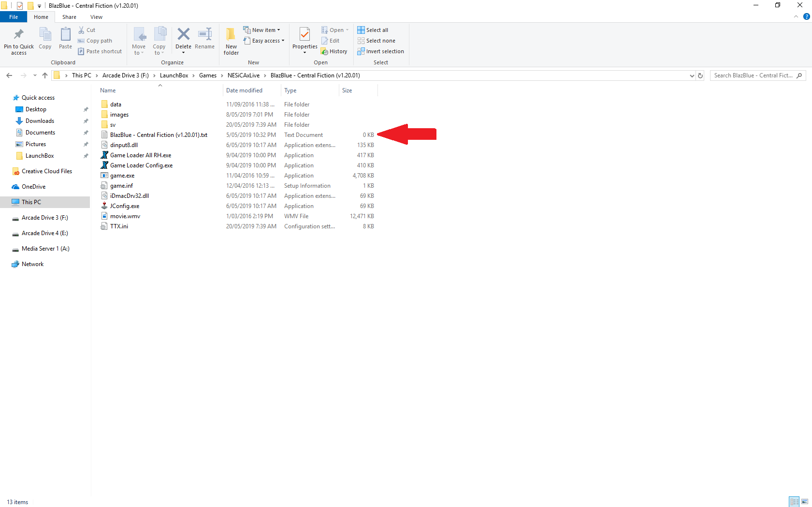Image resolution: width=812 pixels, height=507 pixels.
Task: Switch to the Share ribbon tab
Action: coord(69,17)
